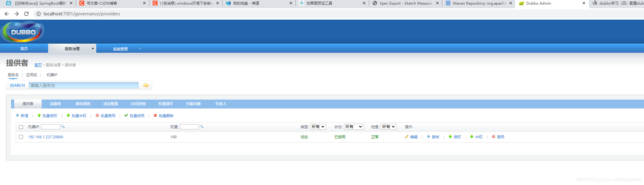This screenshot has width=644, height=185.
Task: Reload the current page
Action: pyautogui.click(x=26, y=14)
